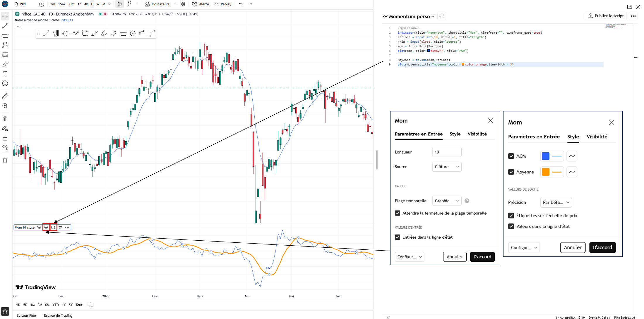Open the Précision dropdown

(x=556, y=202)
